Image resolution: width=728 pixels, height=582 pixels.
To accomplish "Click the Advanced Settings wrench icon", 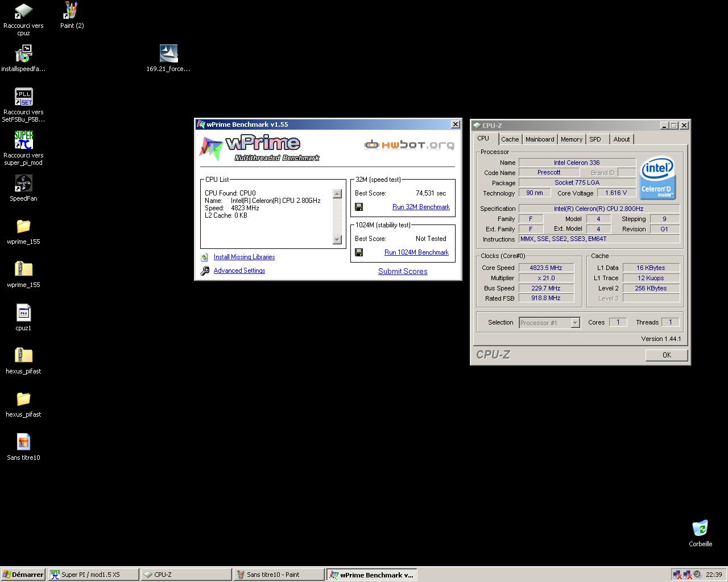I will tap(205, 271).
